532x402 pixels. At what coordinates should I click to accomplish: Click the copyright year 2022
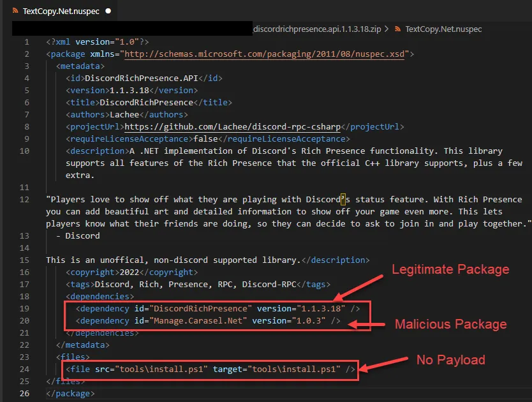(129, 272)
